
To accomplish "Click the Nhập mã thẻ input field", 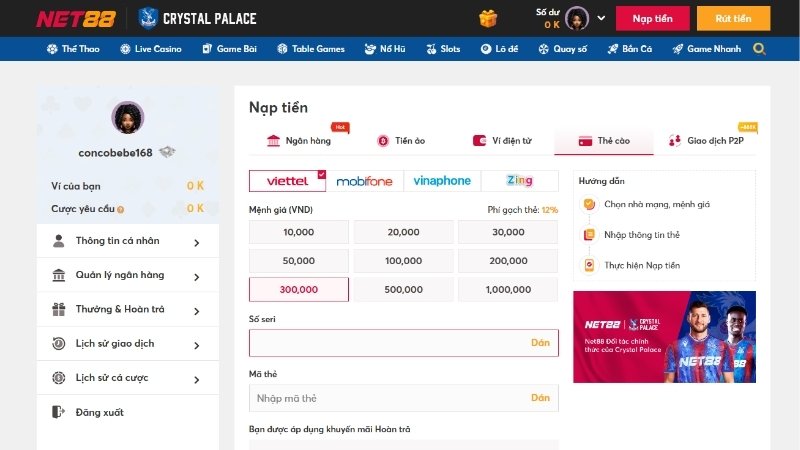I will (x=404, y=398).
